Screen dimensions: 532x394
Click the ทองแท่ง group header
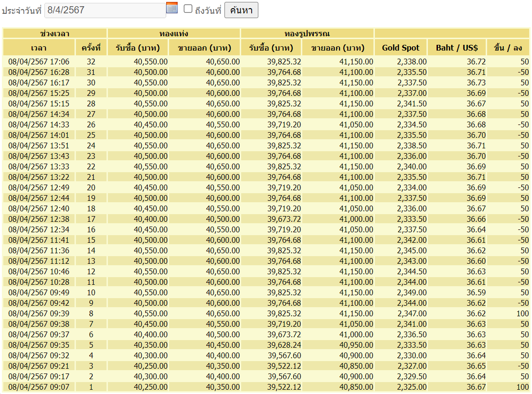(174, 33)
